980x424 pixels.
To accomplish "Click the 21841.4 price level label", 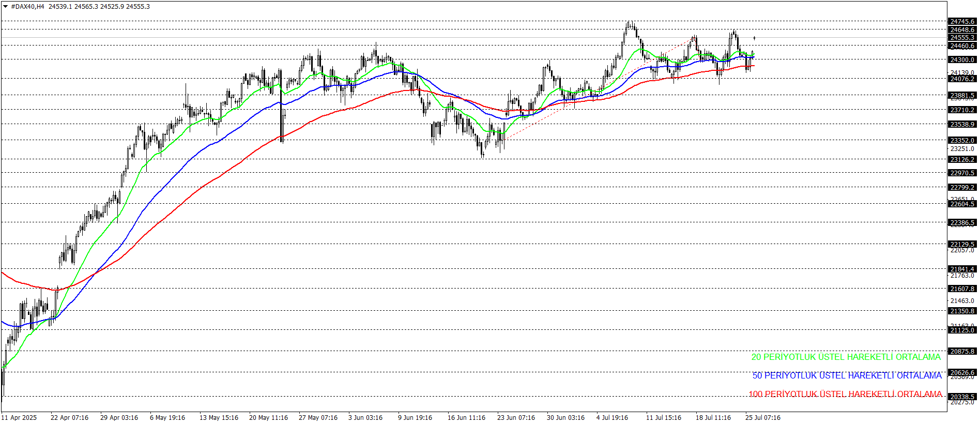I will [x=962, y=269].
